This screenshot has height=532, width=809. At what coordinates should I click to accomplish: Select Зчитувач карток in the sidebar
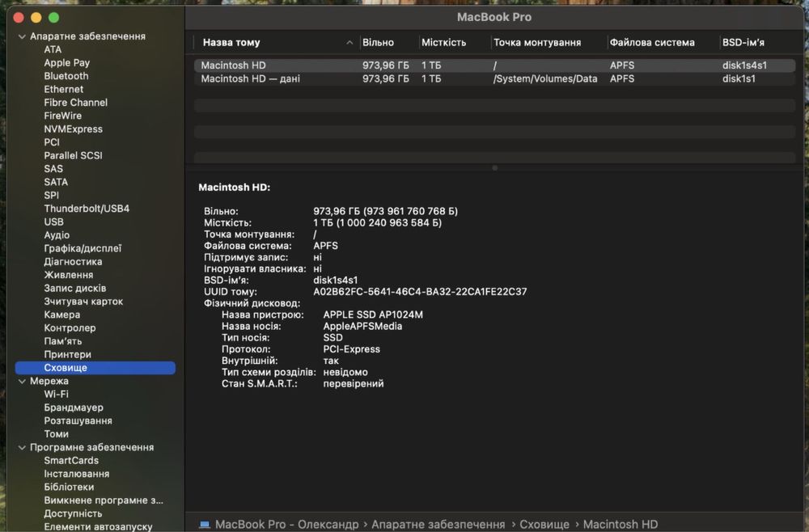tap(83, 302)
